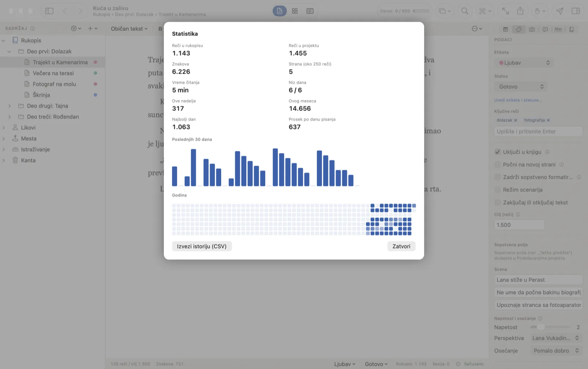588x369 pixels.
Task: Enable Režim scenarija checkbox
Action: (498, 190)
